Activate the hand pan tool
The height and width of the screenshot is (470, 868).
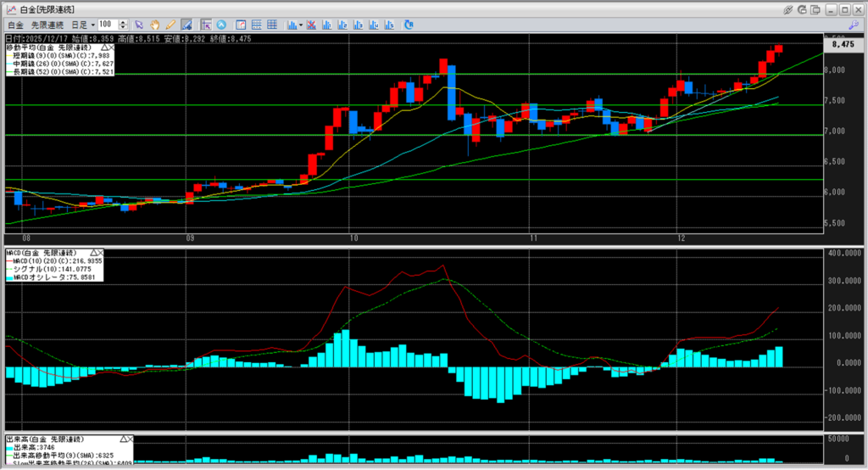pyautogui.click(x=155, y=25)
